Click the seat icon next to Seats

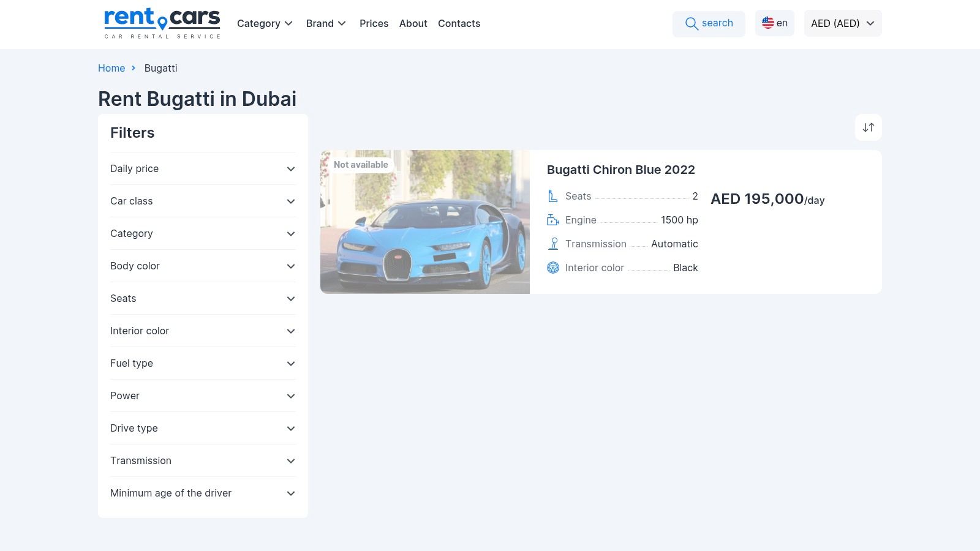tap(552, 196)
